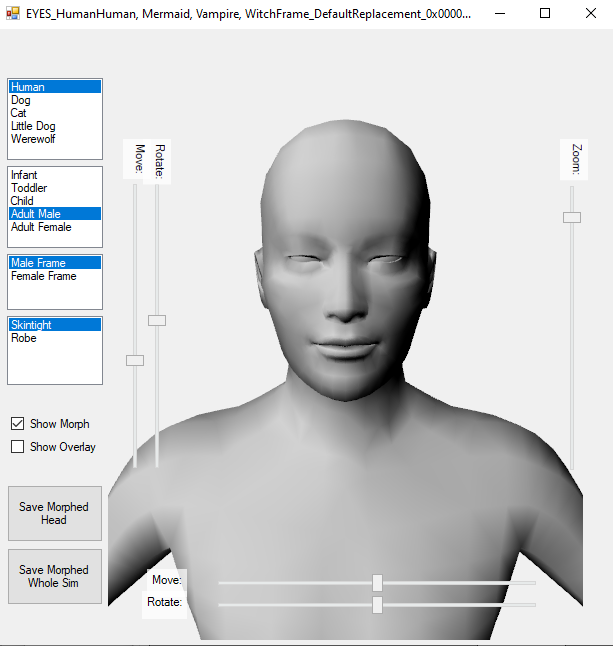Viewport: 613px width, 646px height.
Task: Choose Female Frame option
Action: point(43,276)
